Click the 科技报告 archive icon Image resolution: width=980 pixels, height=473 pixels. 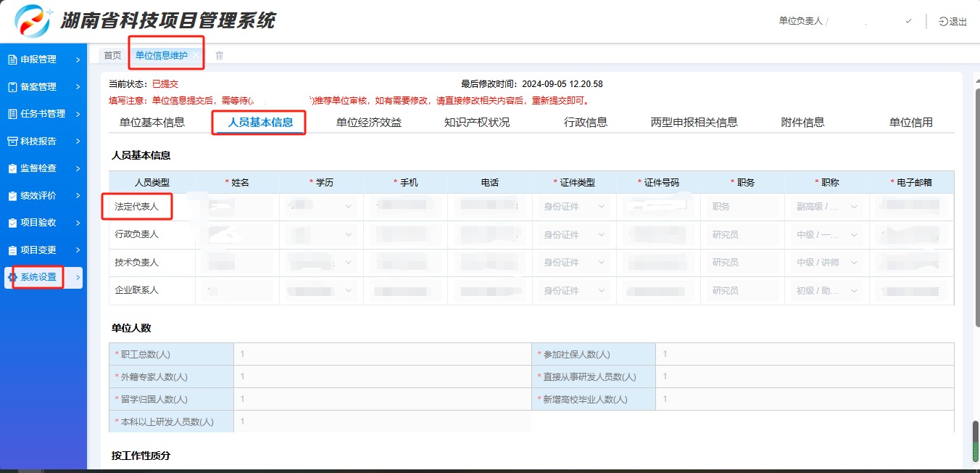pyautogui.click(x=12, y=141)
